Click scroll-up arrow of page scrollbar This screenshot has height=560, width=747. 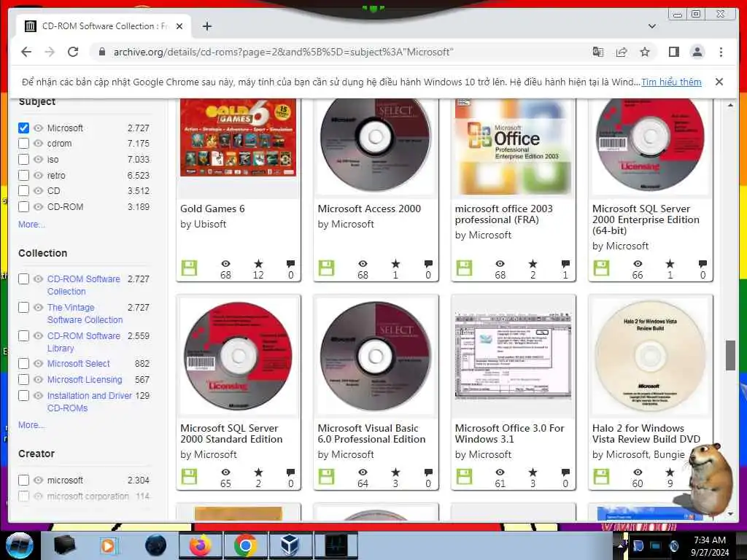(x=729, y=105)
